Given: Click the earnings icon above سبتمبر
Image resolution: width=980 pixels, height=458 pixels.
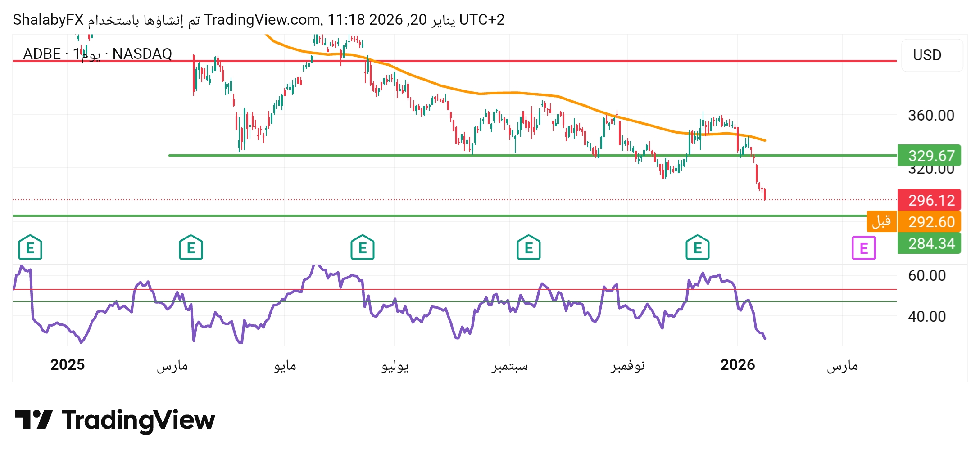Looking at the screenshot, I should tap(529, 247).
